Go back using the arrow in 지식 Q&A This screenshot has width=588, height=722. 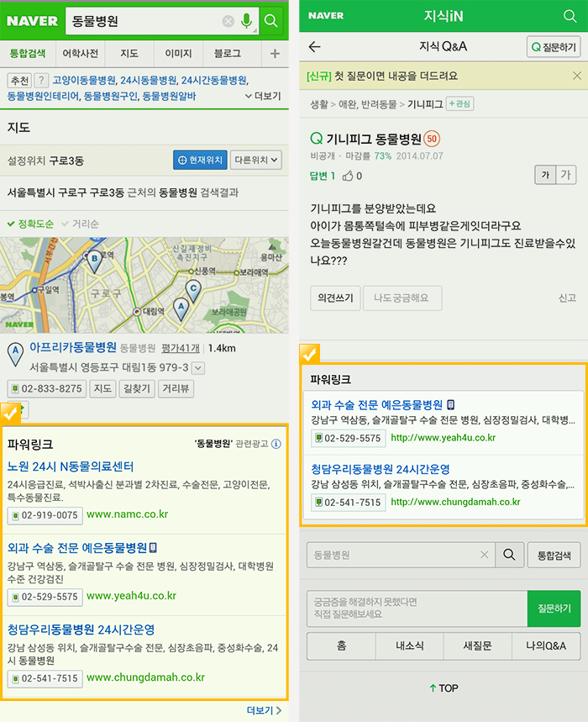point(315,46)
